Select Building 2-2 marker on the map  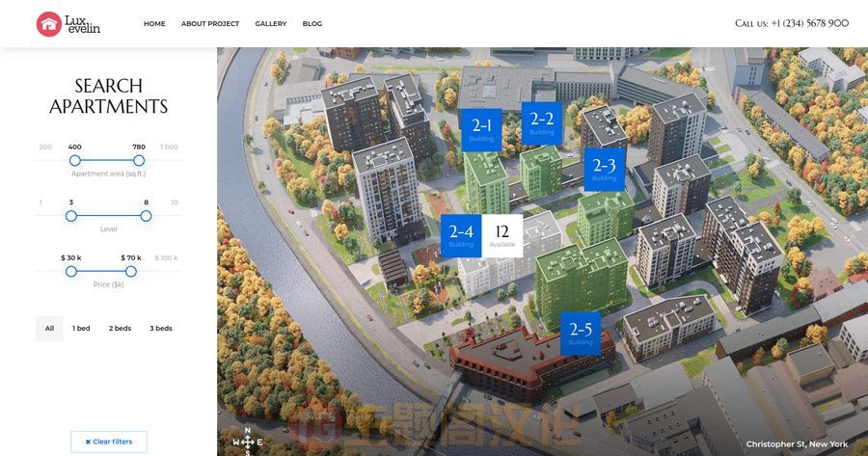[x=542, y=123]
